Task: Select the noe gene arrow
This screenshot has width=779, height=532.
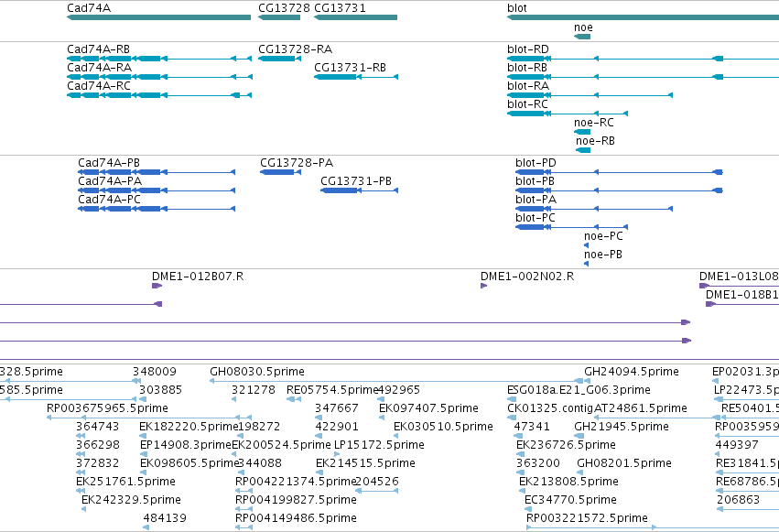Action: pos(582,37)
